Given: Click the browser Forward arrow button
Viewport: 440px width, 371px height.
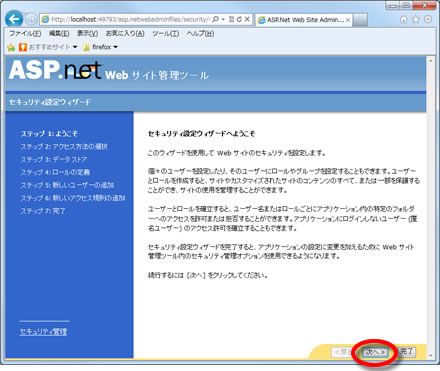Looking at the screenshot, I should (31, 19).
